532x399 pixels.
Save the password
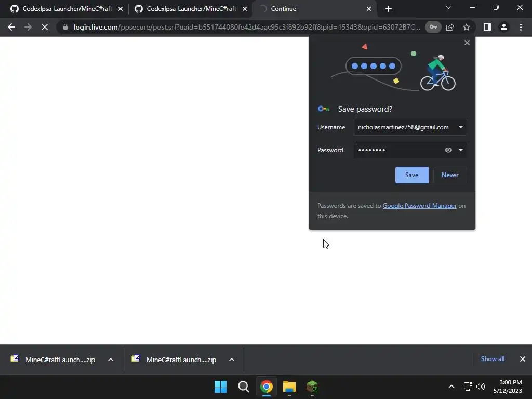coord(412,175)
